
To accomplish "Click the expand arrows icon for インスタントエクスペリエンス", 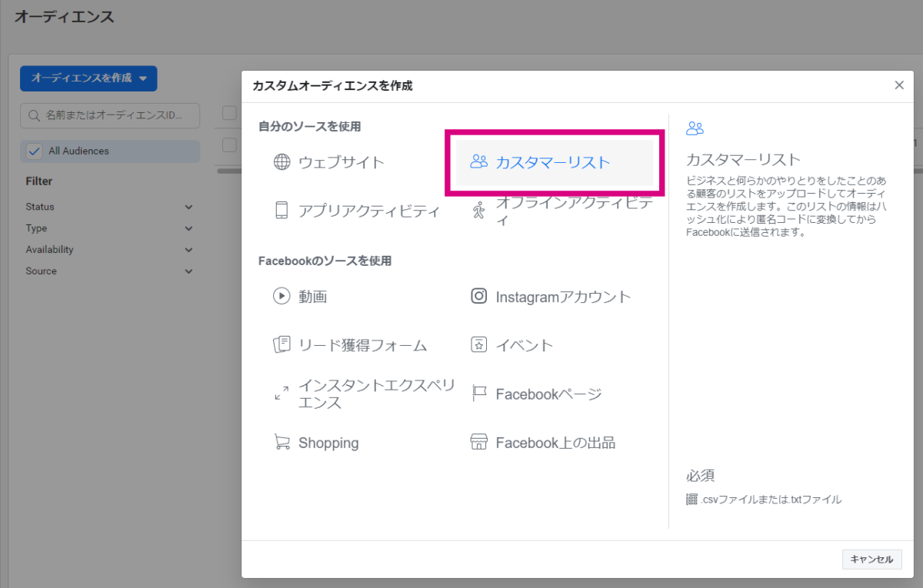I will pyautogui.click(x=282, y=394).
